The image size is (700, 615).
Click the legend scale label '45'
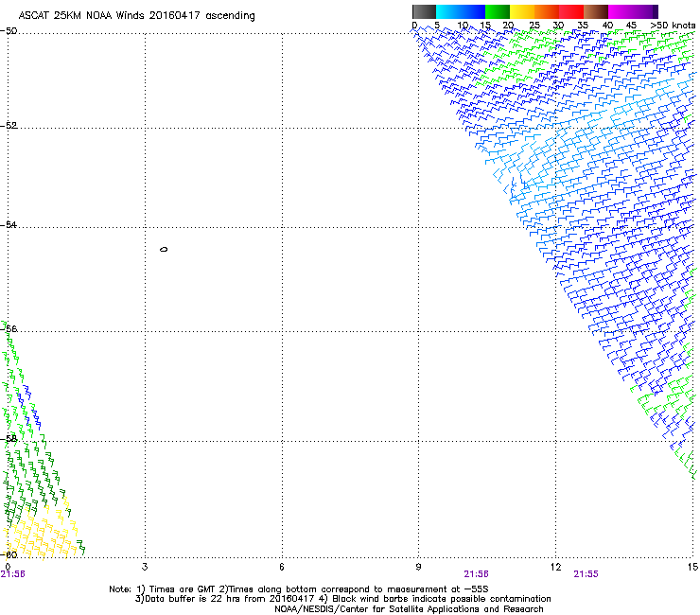pos(631,26)
